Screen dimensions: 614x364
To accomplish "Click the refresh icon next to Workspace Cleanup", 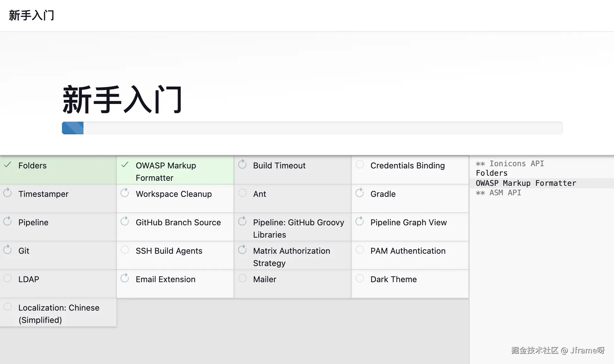I will tap(125, 193).
